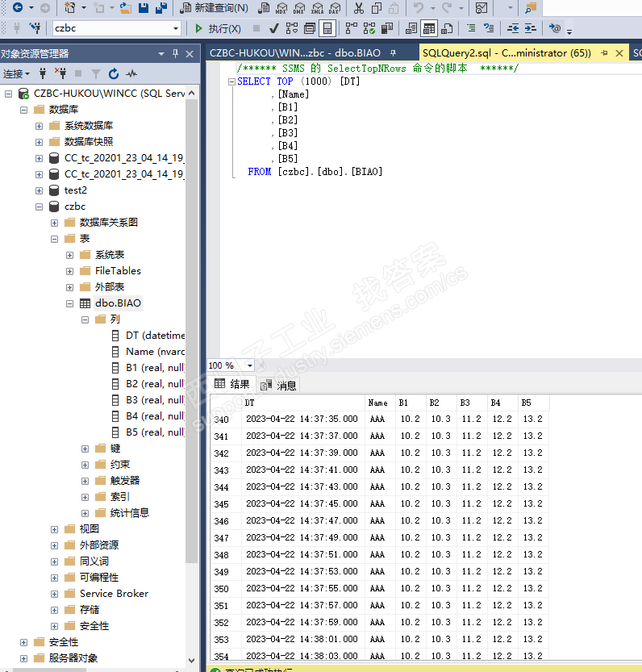This screenshot has width=642, height=672.
Task: Click the B3 column header in results
Action: (472, 403)
